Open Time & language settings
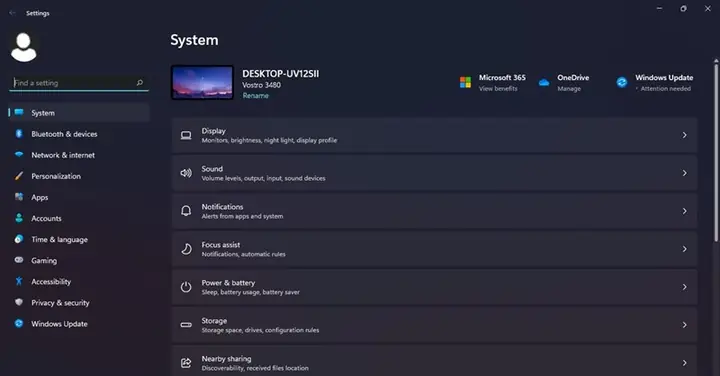 click(x=79, y=239)
